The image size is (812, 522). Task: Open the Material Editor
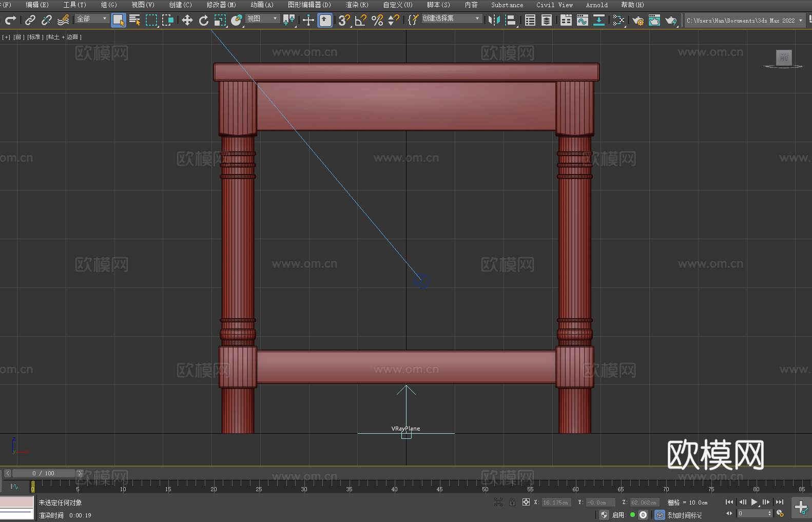tap(618, 20)
